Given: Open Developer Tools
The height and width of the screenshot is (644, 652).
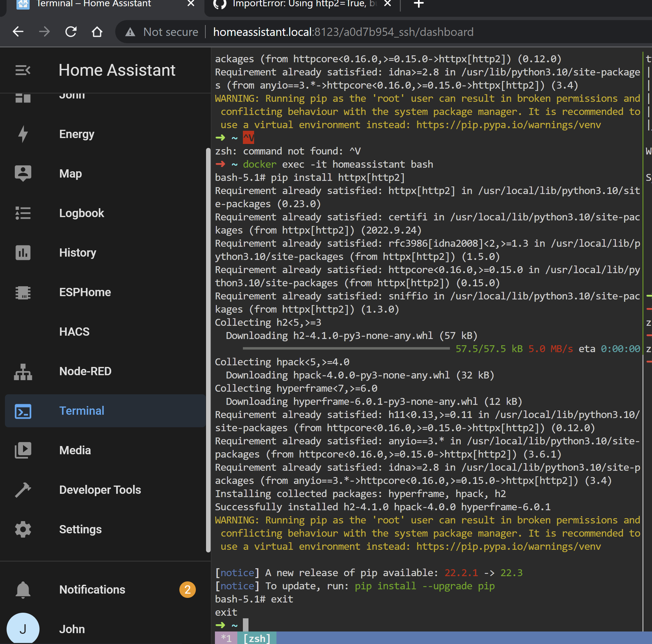Looking at the screenshot, I should pyautogui.click(x=100, y=490).
